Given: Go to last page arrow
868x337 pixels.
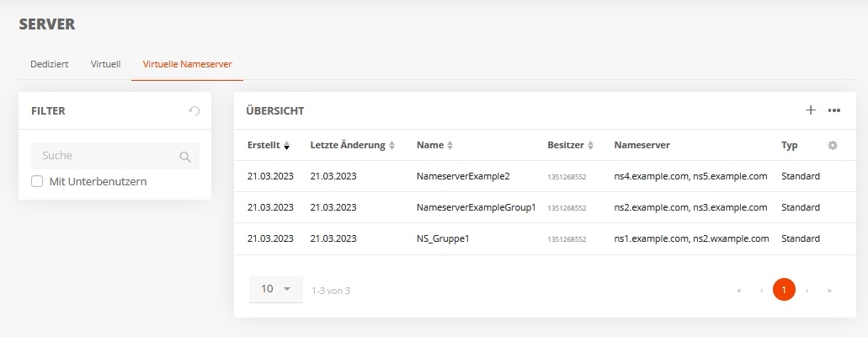Looking at the screenshot, I should [829, 290].
